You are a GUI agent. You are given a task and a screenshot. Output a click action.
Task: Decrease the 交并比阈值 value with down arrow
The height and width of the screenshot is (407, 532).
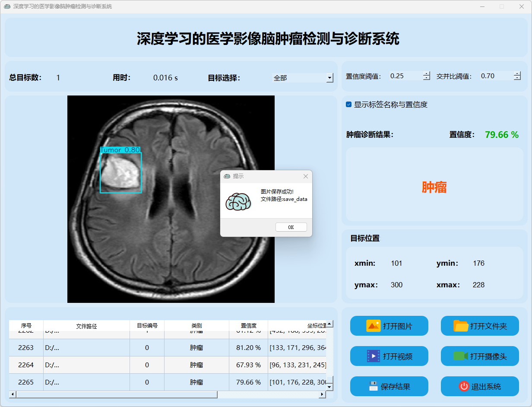click(517, 78)
